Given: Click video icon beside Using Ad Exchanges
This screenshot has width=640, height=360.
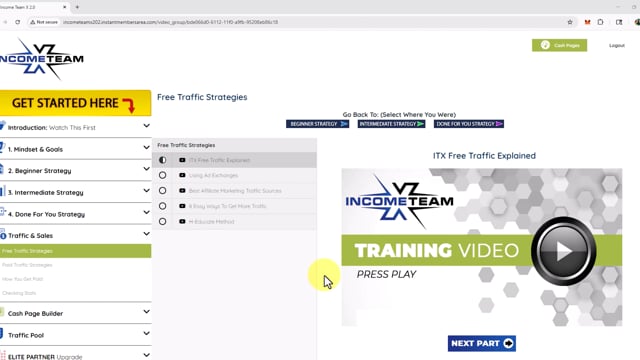Looking at the screenshot, I should [x=182, y=175].
